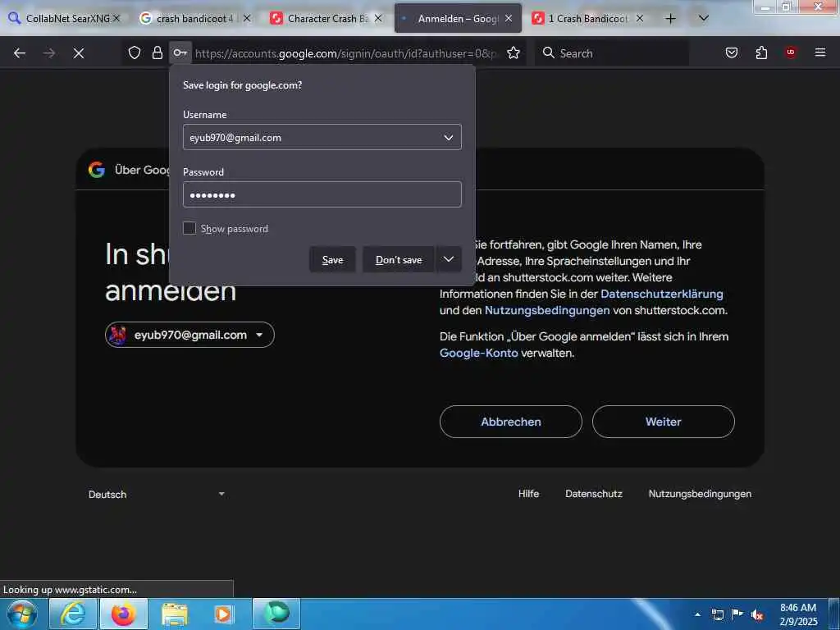Click the Abbrechen button
The width and height of the screenshot is (840, 630).
510,422
